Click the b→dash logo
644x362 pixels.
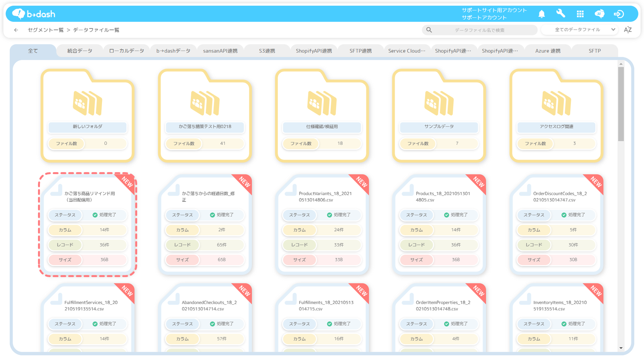(x=33, y=14)
